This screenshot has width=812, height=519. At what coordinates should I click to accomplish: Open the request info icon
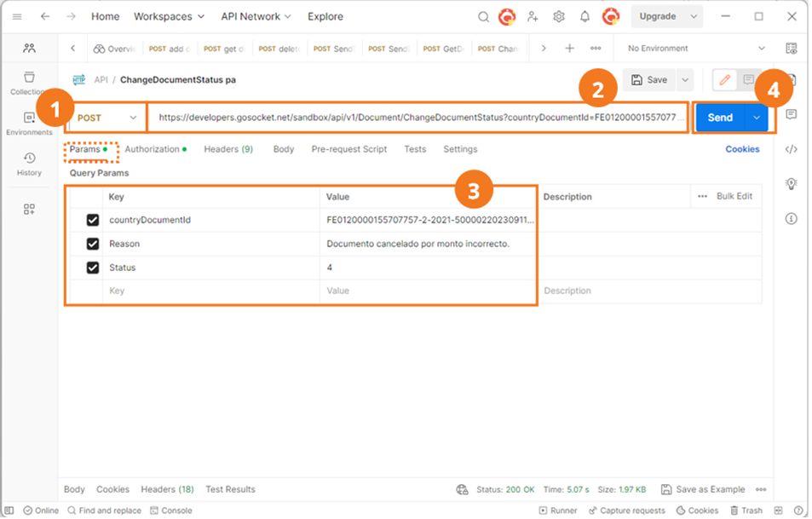792,218
